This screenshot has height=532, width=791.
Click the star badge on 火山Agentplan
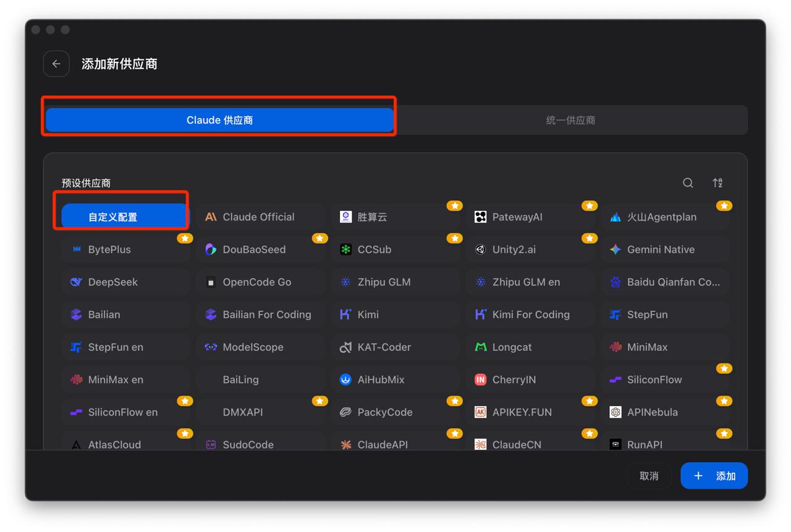point(724,206)
